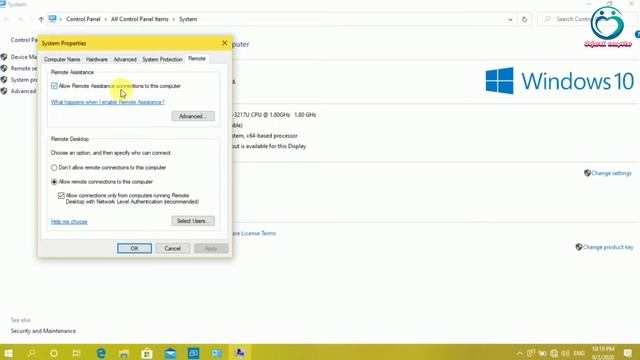Click the System breadcrumb segment

188,19
